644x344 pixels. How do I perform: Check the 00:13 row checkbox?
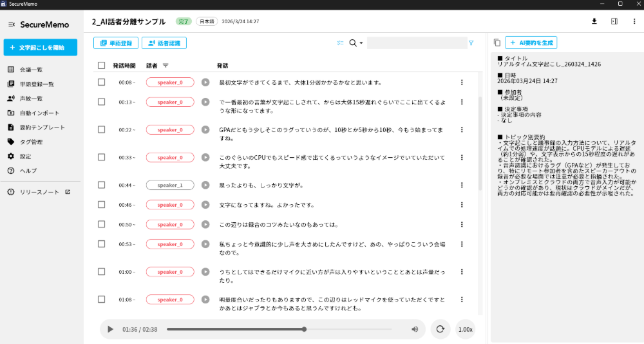[102, 102]
